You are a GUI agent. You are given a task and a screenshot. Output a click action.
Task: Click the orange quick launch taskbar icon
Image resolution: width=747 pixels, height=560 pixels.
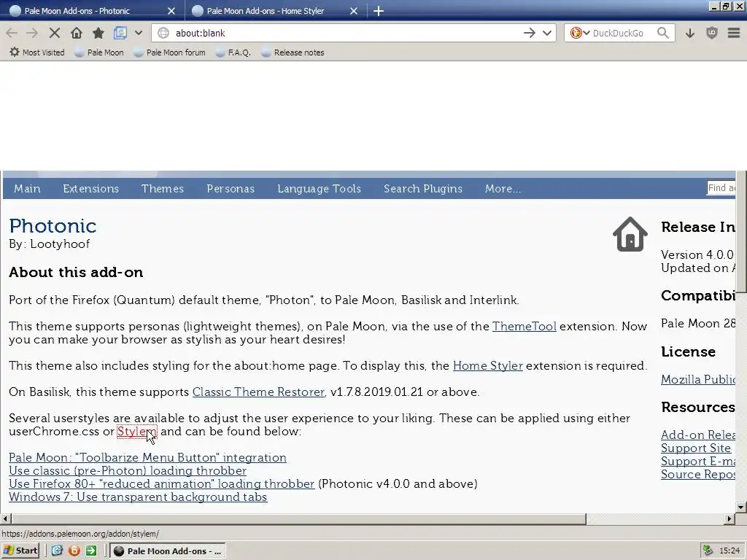[x=74, y=551]
